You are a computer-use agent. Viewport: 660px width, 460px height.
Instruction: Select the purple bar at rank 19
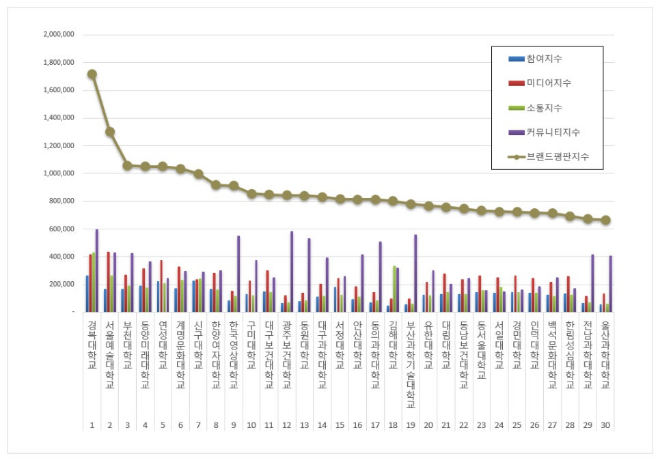coord(414,273)
